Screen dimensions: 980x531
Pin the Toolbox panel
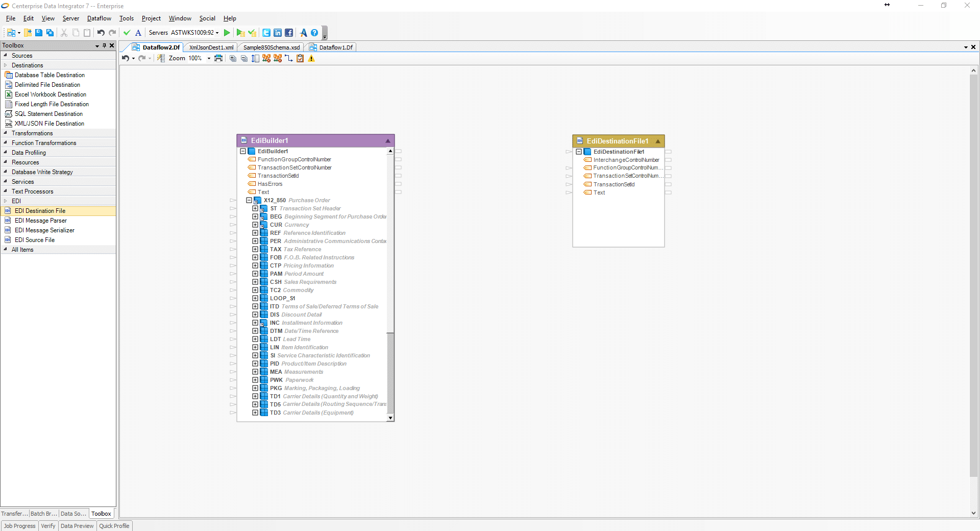coord(105,45)
